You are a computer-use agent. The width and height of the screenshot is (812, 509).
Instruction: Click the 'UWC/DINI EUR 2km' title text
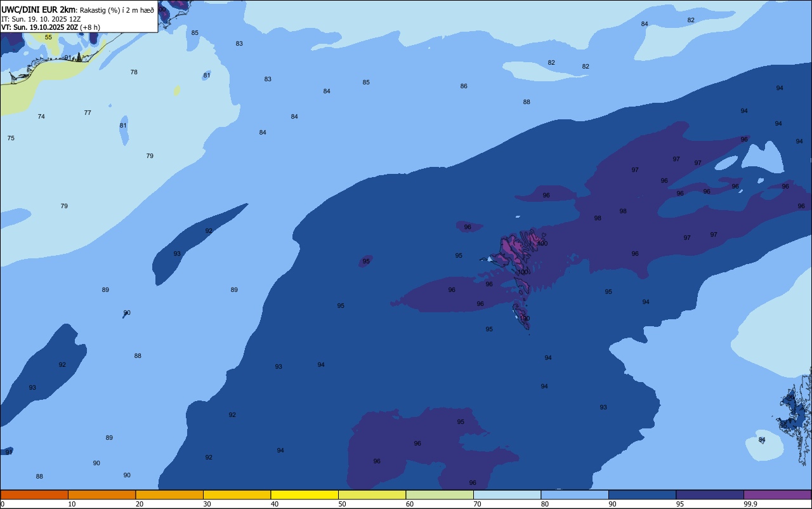pos(39,10)
